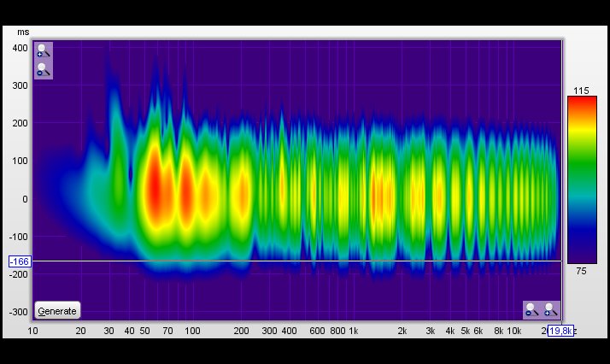The height and width of the screenshot is (364, 610).
Task: Zoom in the horizontal frequency axis
Action: click(550, 310)
